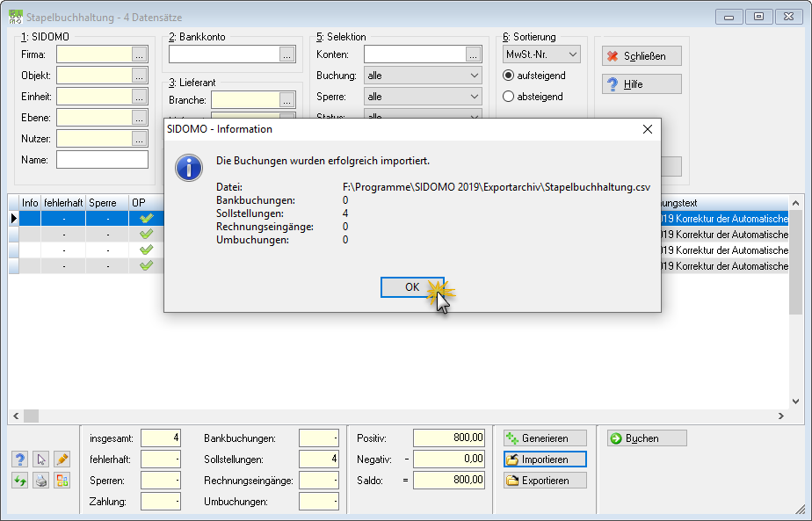
Task: Click the green checkmark in first table row
Action: point(147,219)
